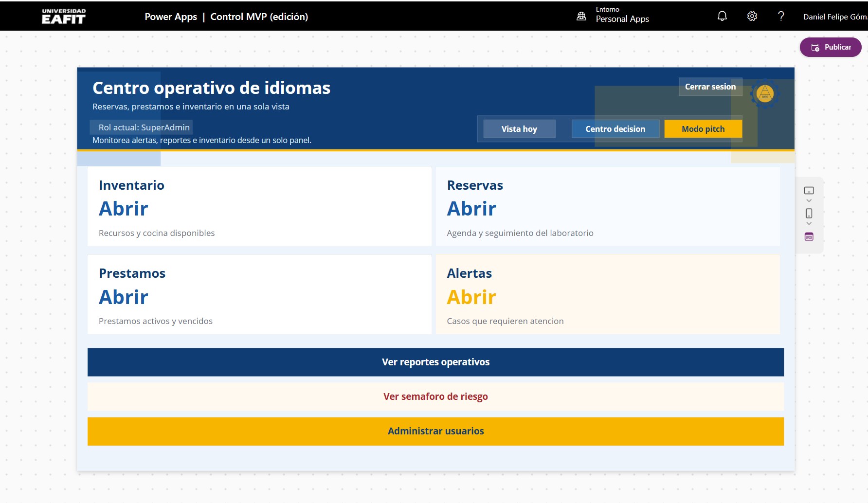
Task: Click Personal Apps environment selector
Action: point(622,15)
